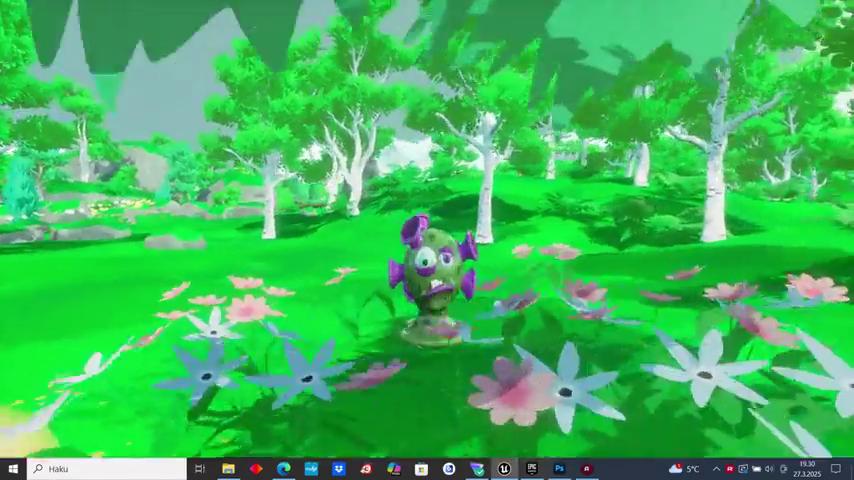This screenshot has height=480, width=854.
Task: Open the red diamond app icon
Action: pos(256,469)
